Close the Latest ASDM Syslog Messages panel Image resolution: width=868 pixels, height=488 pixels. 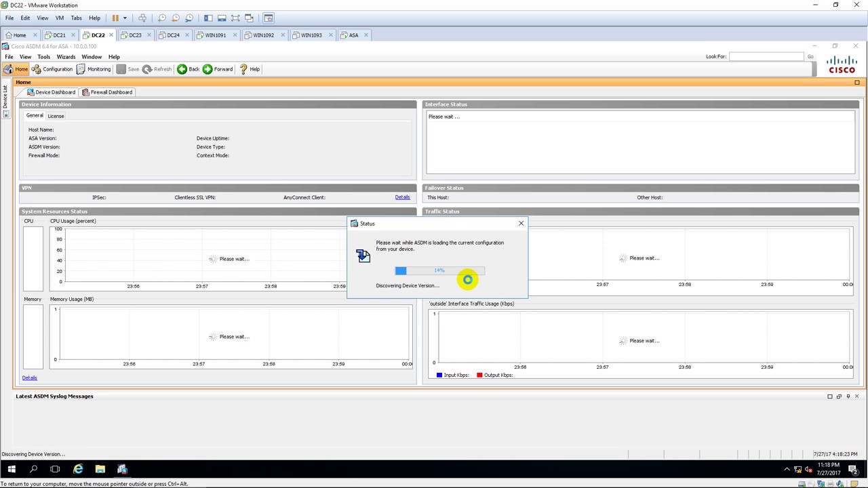pyautogui.click(x=856, y=396)
